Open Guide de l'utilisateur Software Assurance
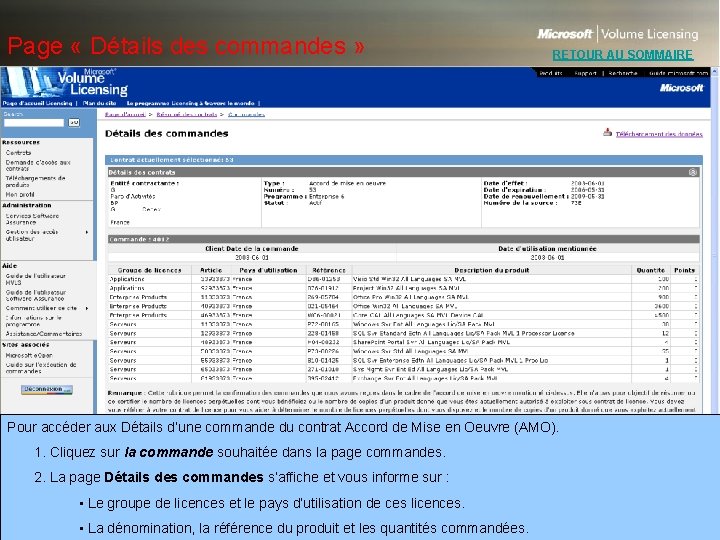This screenshot has height=540, width=720. pos(35,295)
